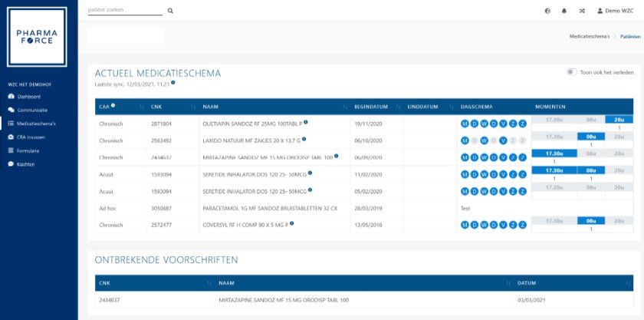Toggle Monday circle in the Laxido row
This screenshot has height=320, width=644.
click(465, 140)
